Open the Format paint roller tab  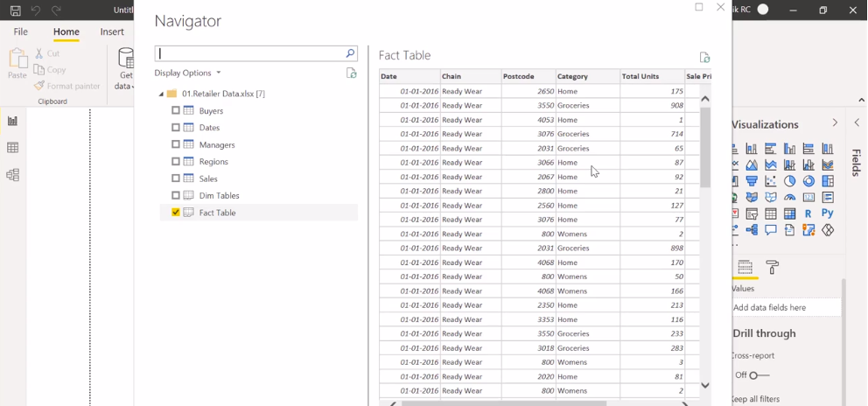[773, 267]
